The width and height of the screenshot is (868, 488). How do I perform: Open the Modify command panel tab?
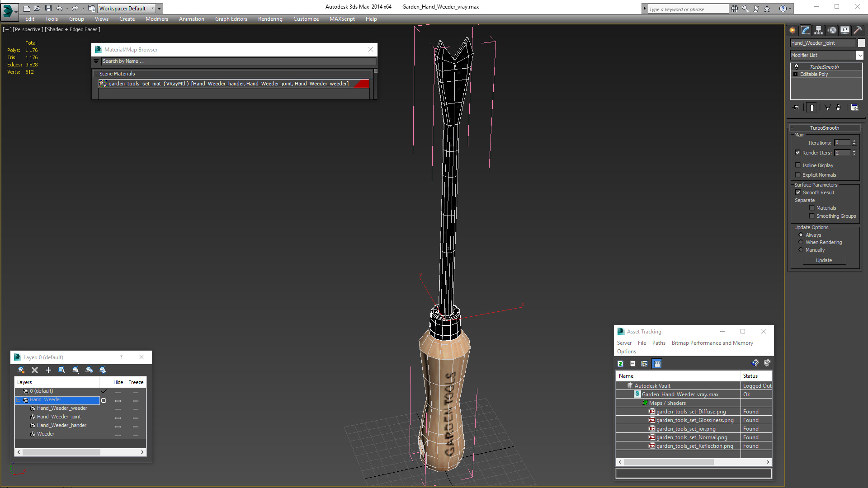(x=806, y=30)
